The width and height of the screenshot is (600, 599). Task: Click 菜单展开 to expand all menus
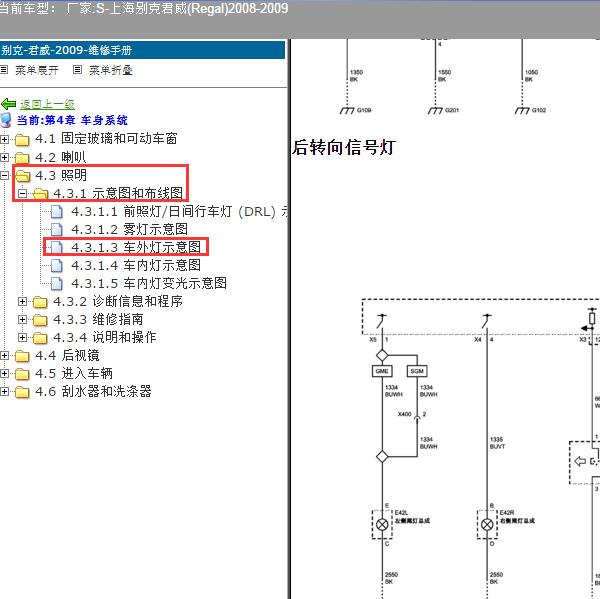[37, 70]
